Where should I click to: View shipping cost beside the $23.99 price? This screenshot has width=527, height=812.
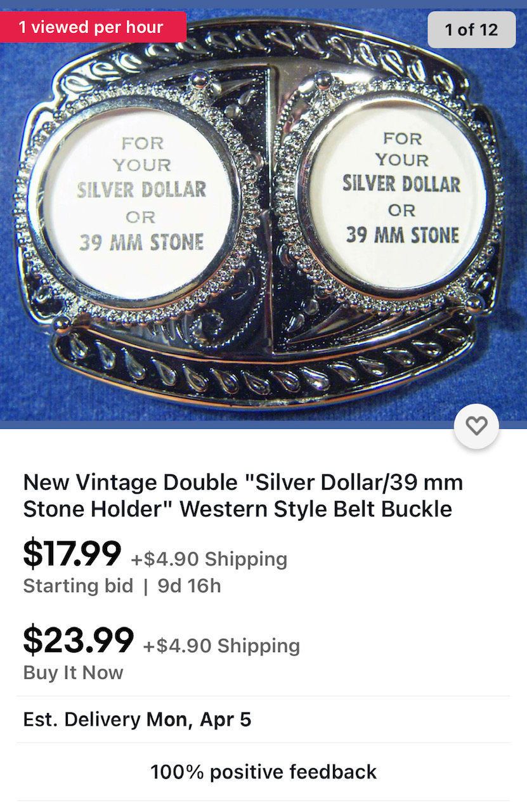click(221, 646)
